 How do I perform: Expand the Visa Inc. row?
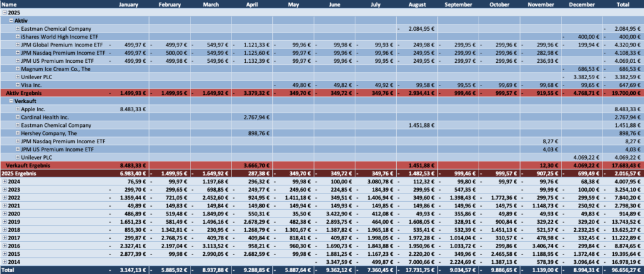click(18, 85)
